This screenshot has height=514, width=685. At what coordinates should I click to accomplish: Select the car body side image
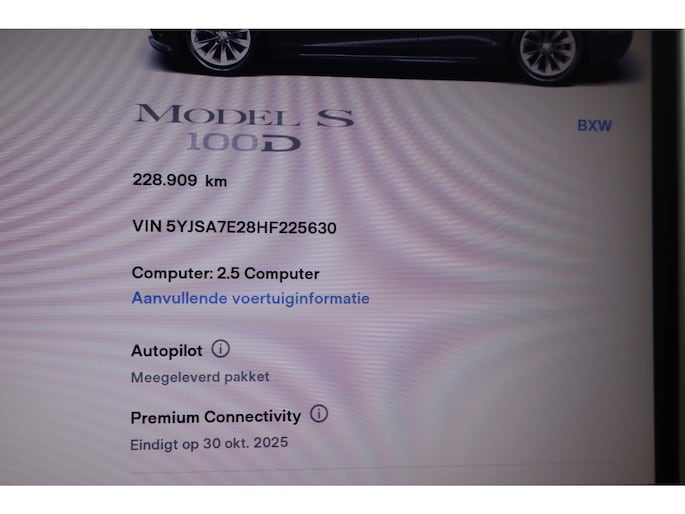(x=391, y=55)
